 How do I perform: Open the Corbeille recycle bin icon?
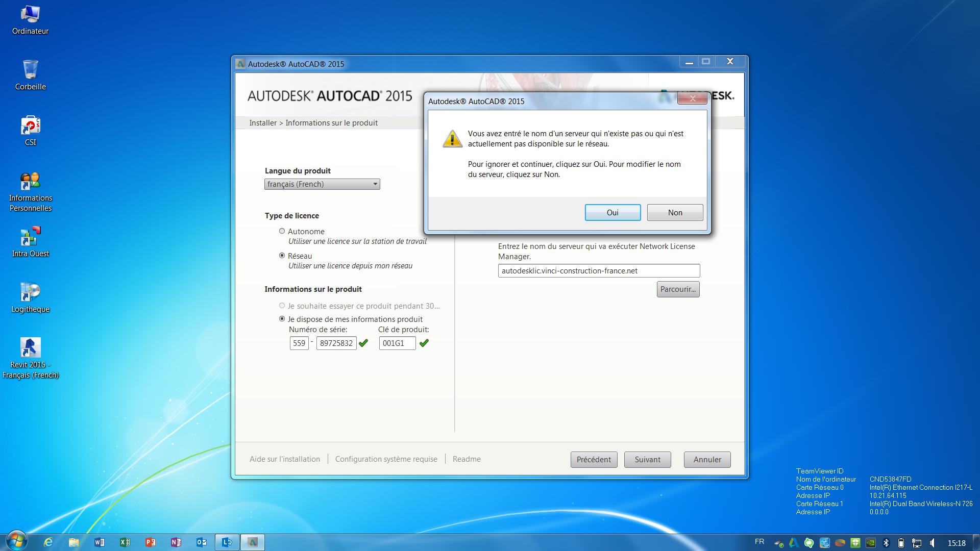30,76
